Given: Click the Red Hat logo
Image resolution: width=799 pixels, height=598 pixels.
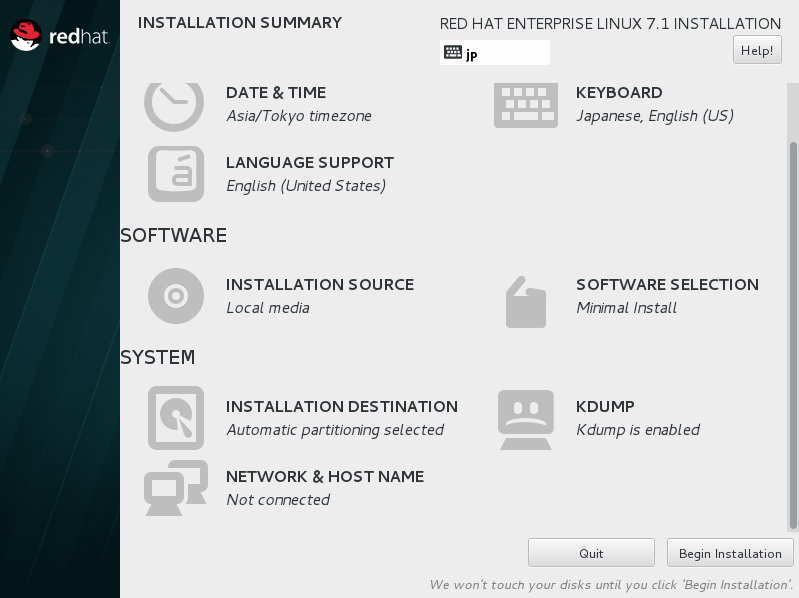Looking at the screenshot, I should click(x=60, y=36).
